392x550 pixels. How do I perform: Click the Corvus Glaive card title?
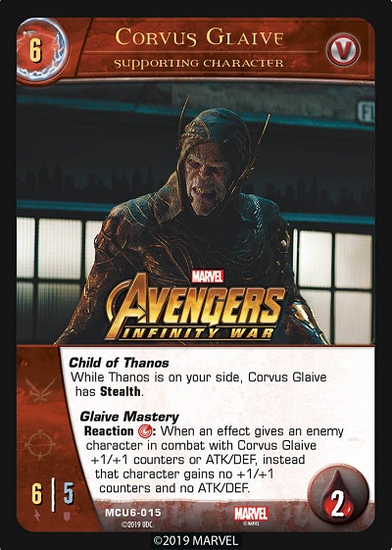tap(199, 37)
